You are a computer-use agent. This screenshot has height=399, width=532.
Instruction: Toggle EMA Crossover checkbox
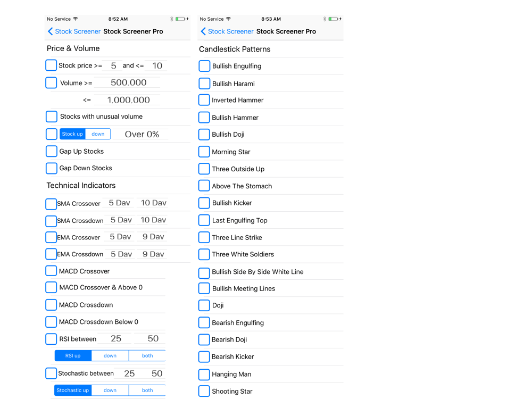51,237
